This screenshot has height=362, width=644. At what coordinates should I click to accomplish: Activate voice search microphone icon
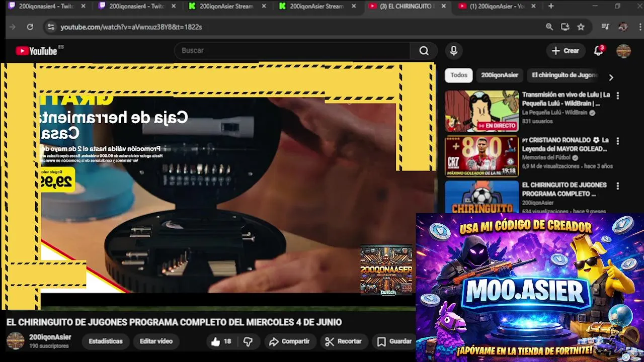tap(454, 51)
